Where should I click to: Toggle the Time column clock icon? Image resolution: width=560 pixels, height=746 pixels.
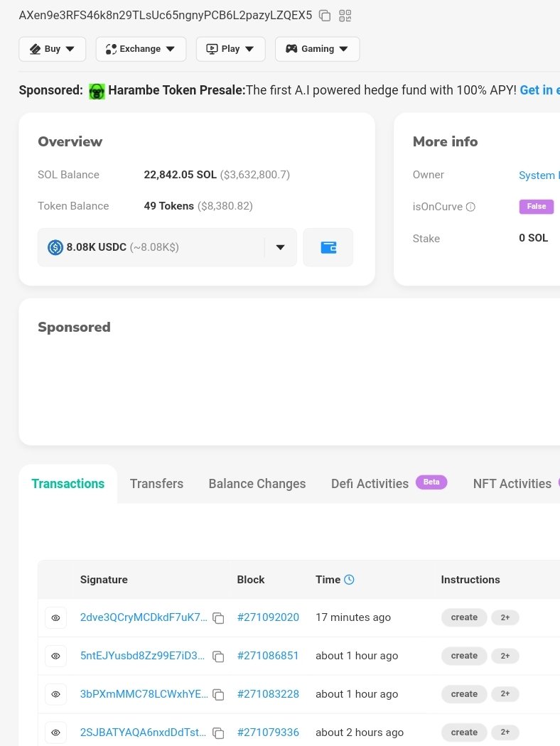349,580
